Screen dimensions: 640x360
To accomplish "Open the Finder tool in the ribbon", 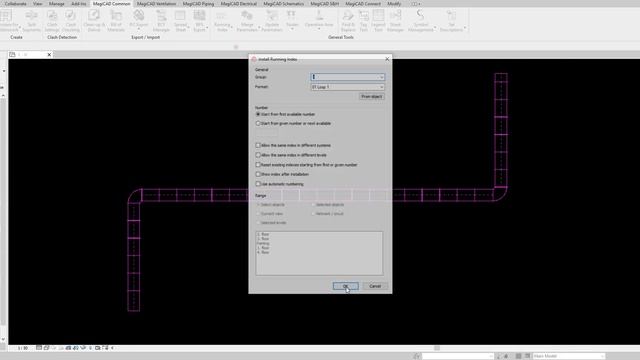I will click(x=292, y=20).
